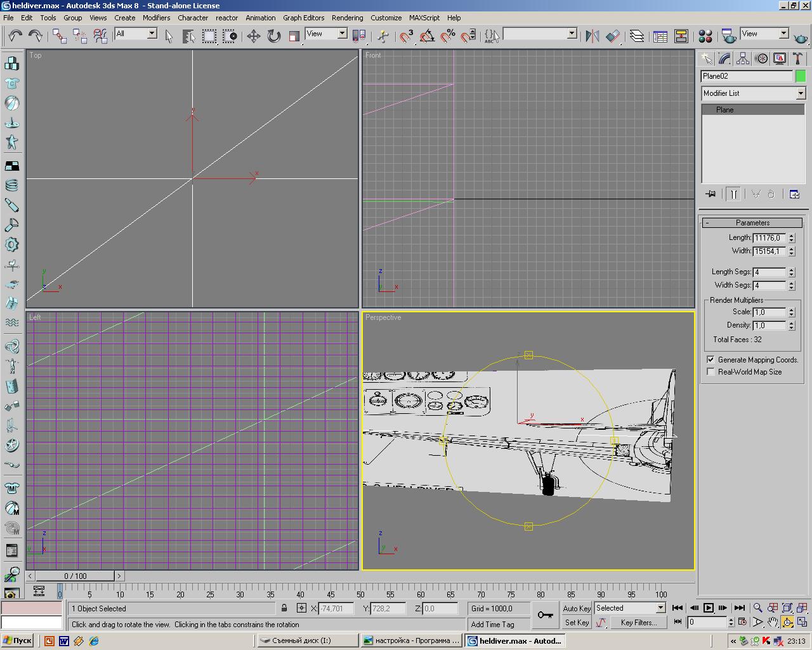Switch to the Hierarchy panel tab

(x=743, y=59)
